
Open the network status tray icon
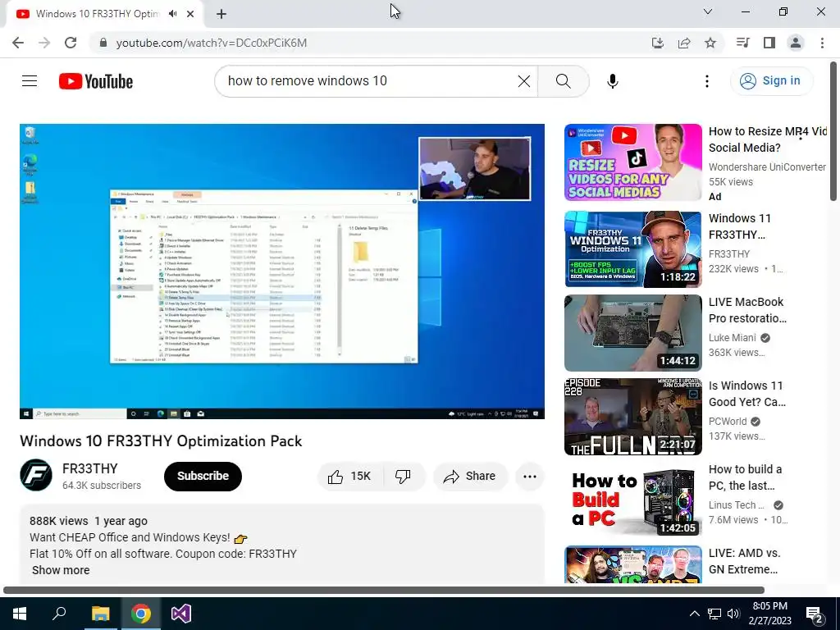tap(714, 614)
